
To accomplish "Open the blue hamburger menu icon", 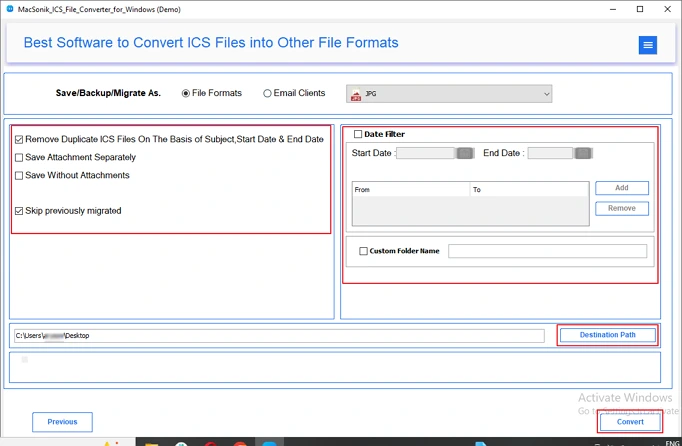I will pyautogui.click(x=648, y=45).
